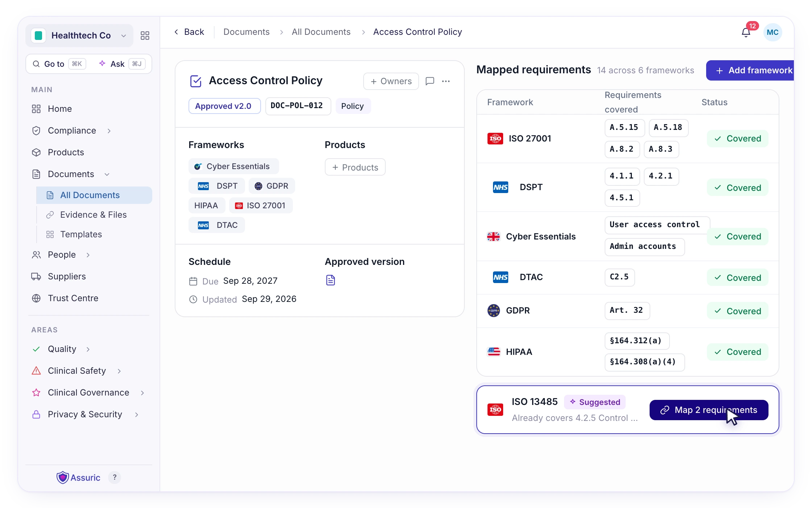Screen dimensions: 812x508
Task: Click requirement tag C2.5
Action: point(620,277)
